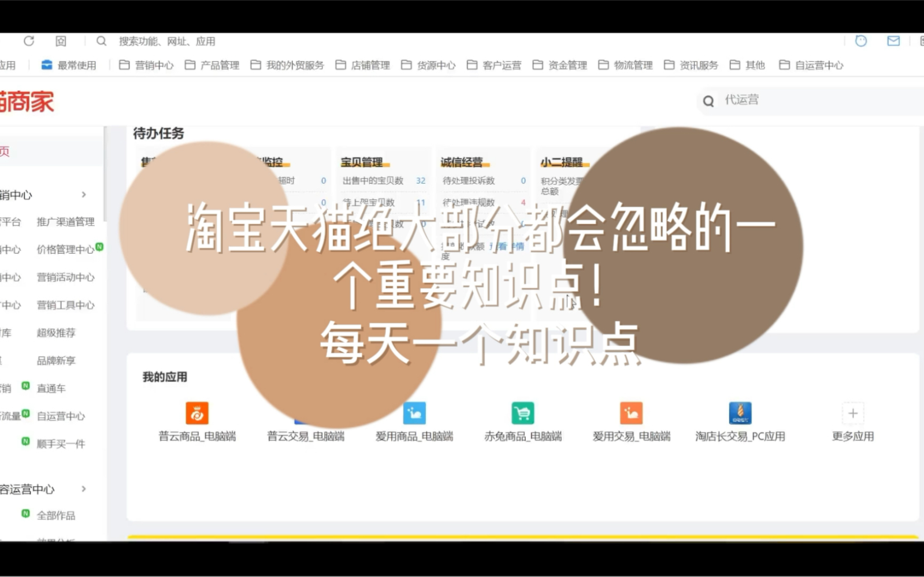Screen dimensions: 924x577
Task: Click the magnifier icon in the top search bar
Action: click(101, 41)
